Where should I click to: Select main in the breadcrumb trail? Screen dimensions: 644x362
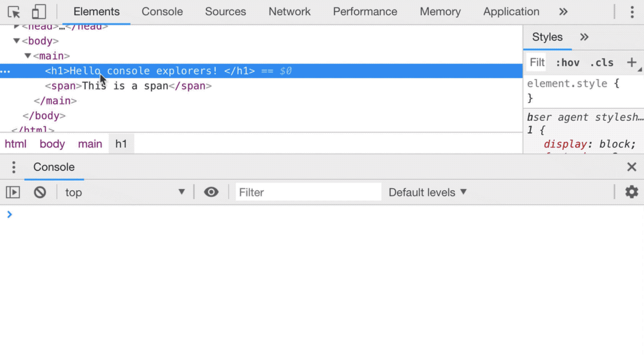tap(90, 144)
